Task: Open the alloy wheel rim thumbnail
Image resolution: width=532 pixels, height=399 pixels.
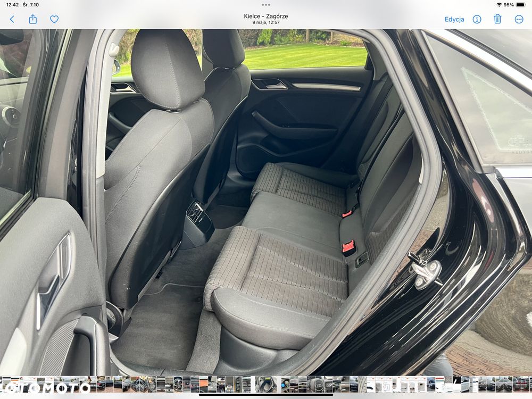Action: click(178, 385)
